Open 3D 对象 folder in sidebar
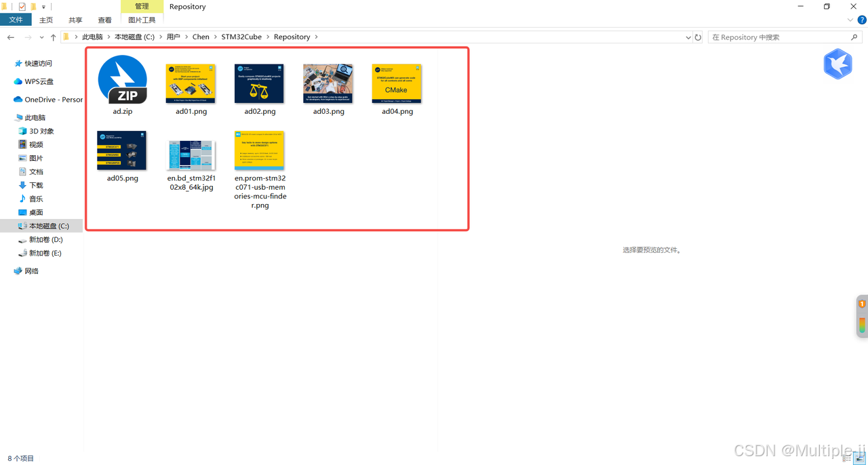 click(36, 131)
